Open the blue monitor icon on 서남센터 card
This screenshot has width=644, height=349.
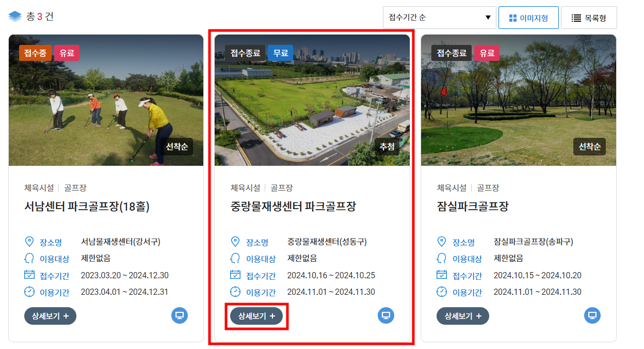(179, 315)
